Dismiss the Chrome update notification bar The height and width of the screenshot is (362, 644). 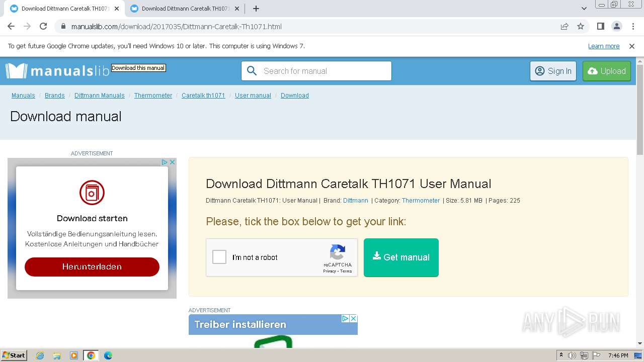632,46
